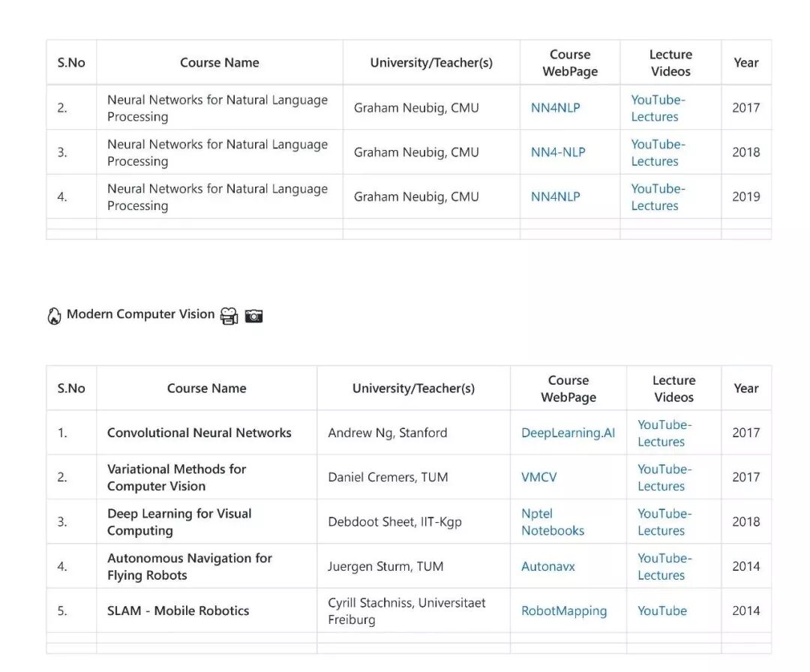Open the NN4NLP link for the 2019 course
This screenshot has height=672, width=810.
[x=555, y=196]
